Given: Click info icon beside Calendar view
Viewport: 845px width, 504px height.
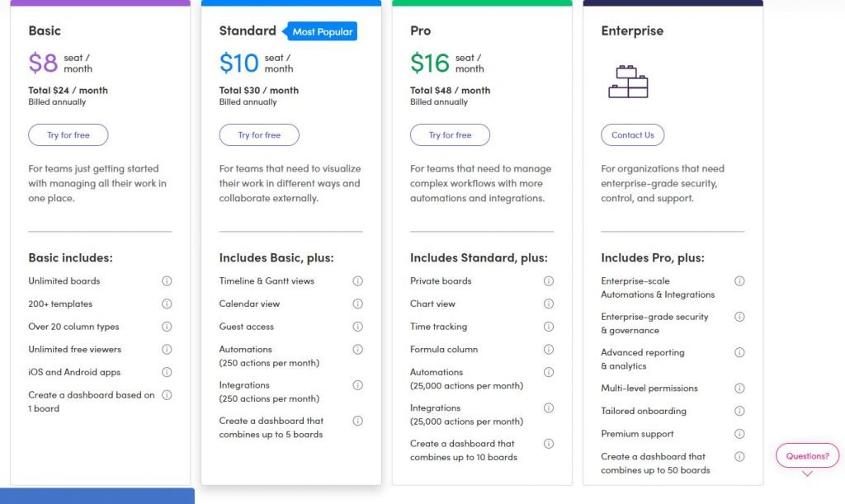Looking at the screenshot, I should coord(358,304).
